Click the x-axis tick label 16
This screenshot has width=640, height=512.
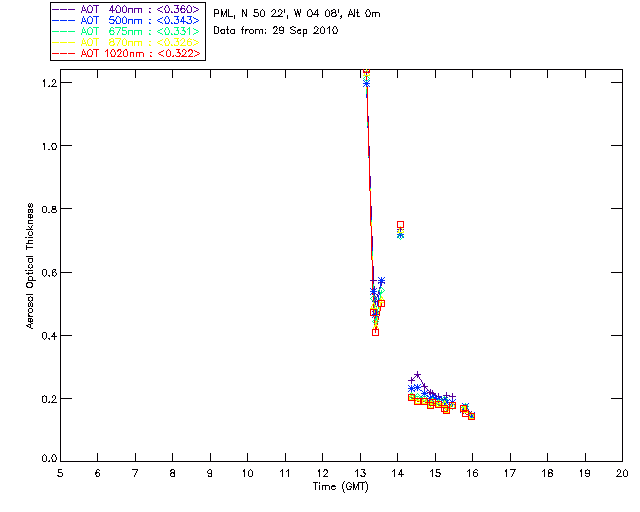[x=473, y=473]
